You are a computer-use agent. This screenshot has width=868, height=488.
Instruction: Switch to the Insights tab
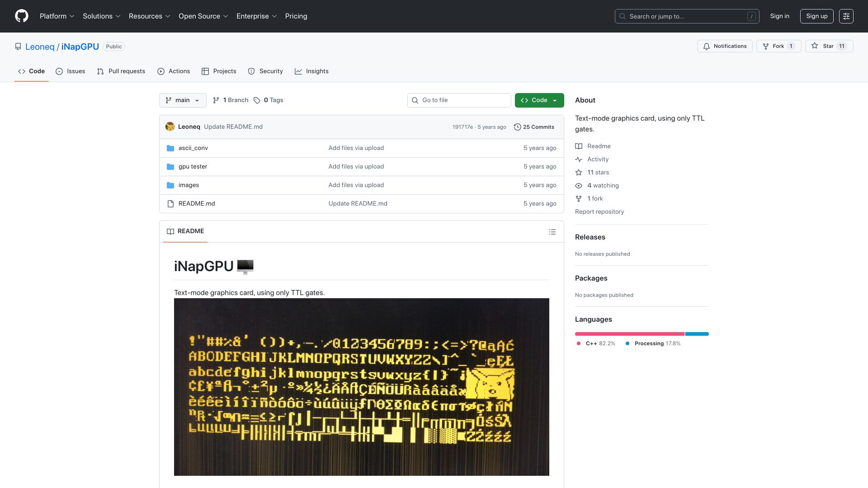311,71
